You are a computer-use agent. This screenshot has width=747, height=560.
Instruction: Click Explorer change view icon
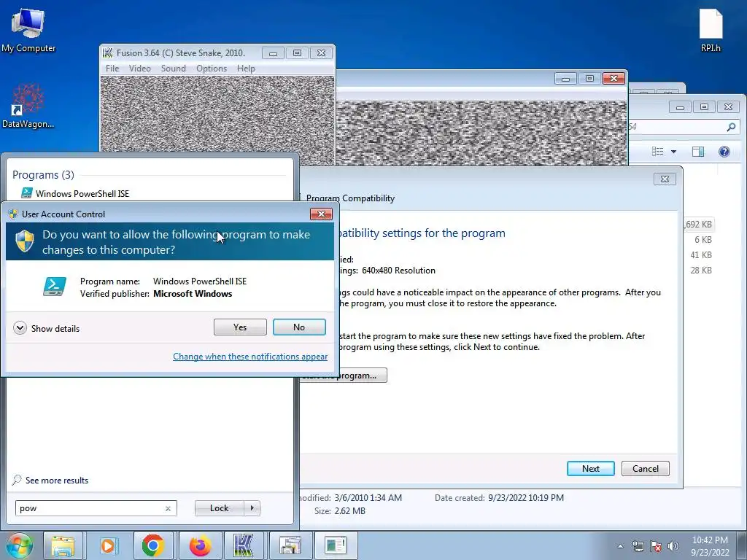[658, 152]
